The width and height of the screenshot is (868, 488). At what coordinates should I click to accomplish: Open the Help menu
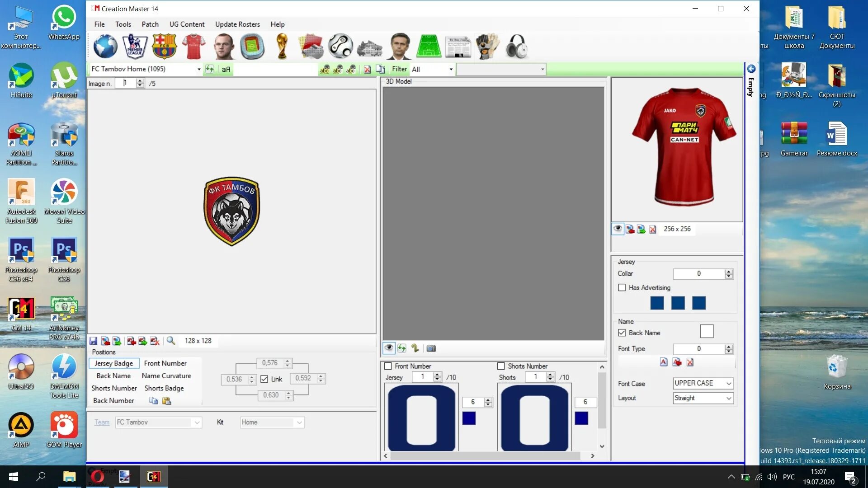tap(278, 24)
